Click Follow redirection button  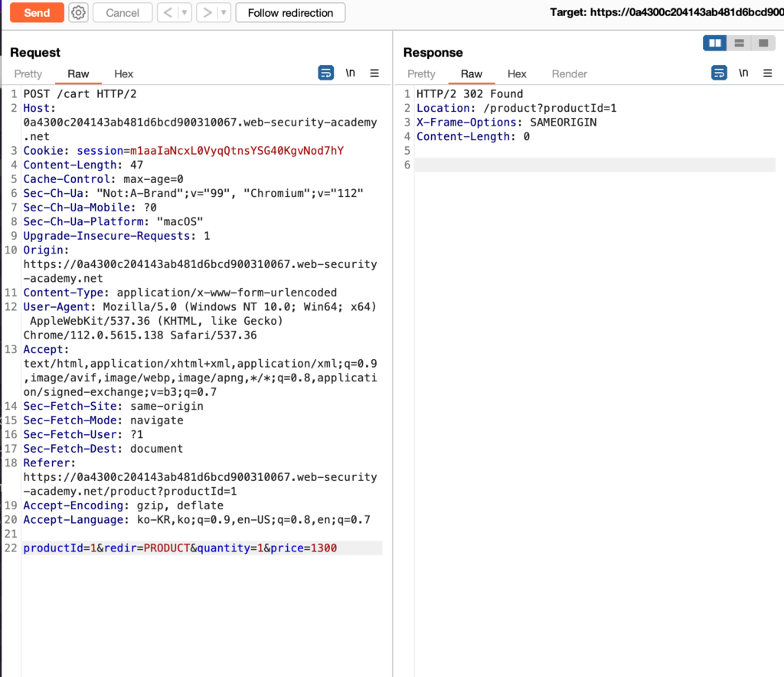(290, 12)
